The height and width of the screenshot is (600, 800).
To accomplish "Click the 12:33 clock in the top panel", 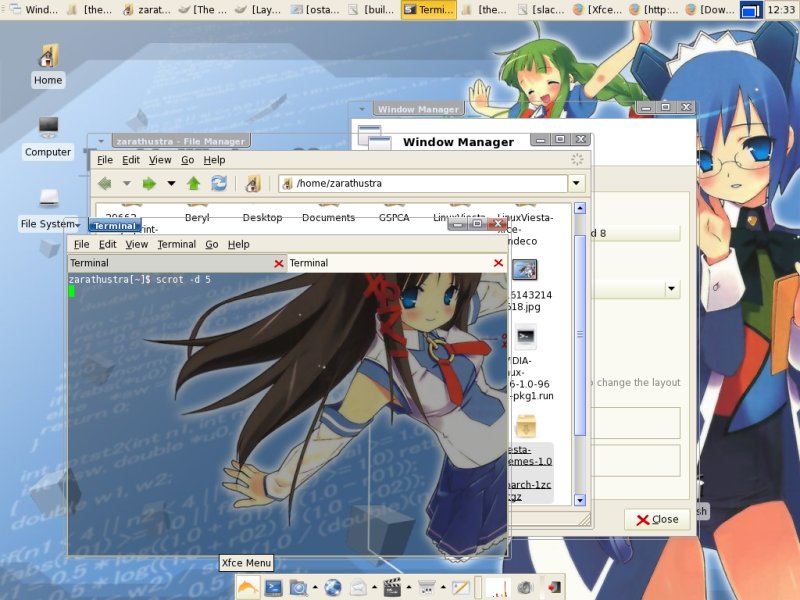I will pyautogui.click(x=781, y=9).
